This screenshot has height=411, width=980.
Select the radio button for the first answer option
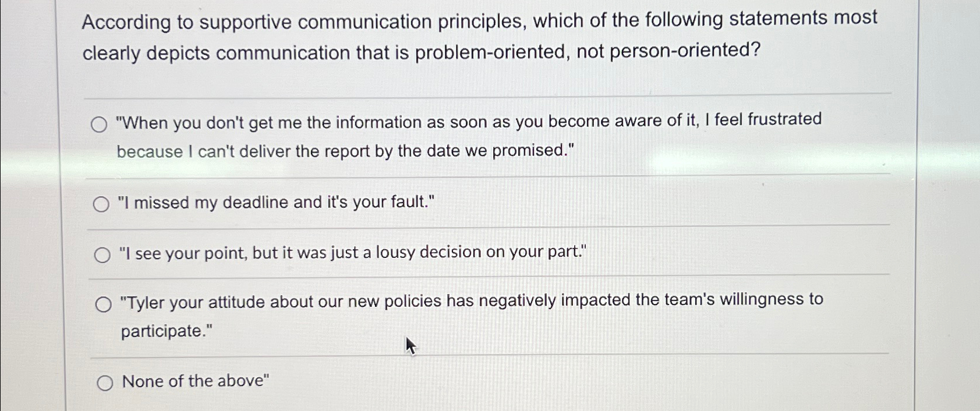pos(101,123)
